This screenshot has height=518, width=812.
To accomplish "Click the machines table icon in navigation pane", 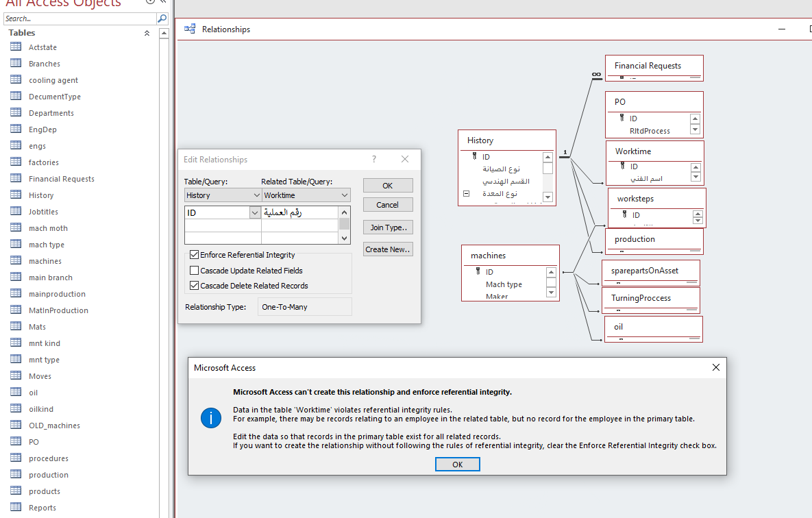I will point(16,260).
